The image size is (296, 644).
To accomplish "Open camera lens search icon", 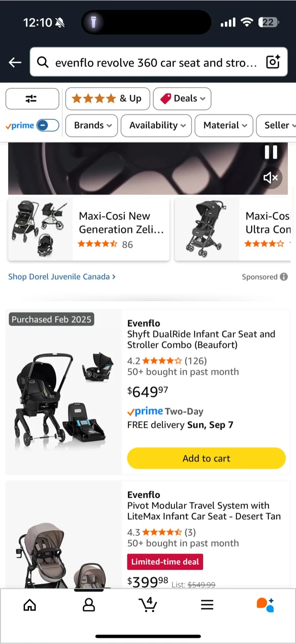I will tap(273, 62).
